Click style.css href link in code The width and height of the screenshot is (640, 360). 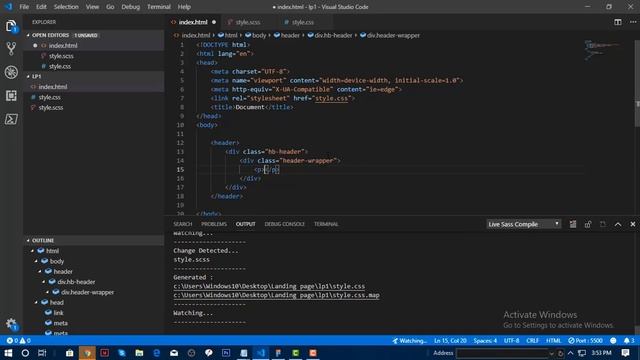point(331,98)
